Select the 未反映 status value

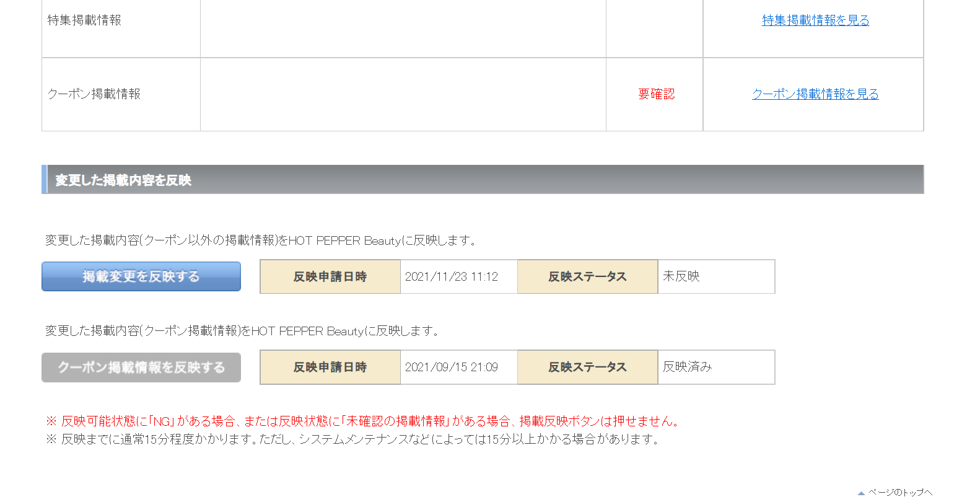point(681,276)
